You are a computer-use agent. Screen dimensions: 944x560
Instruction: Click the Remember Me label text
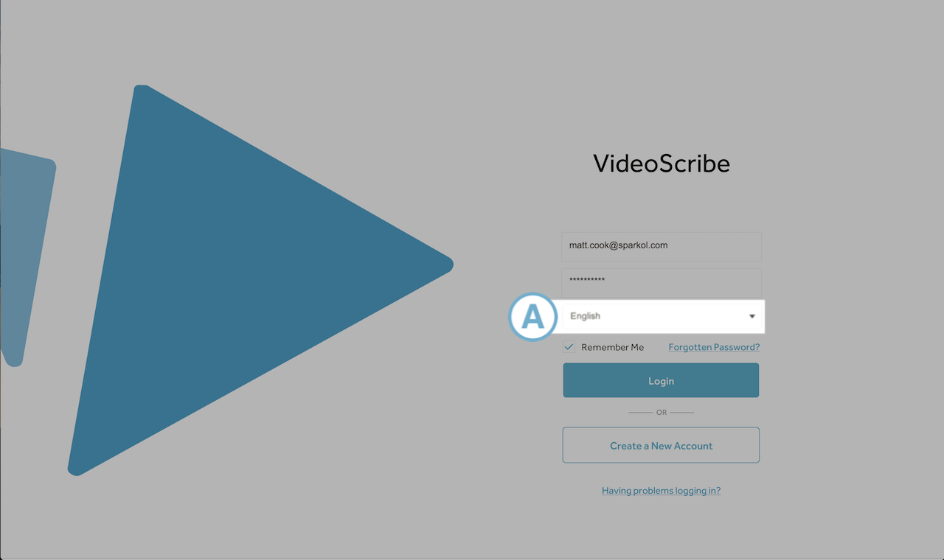click(612, 347)
